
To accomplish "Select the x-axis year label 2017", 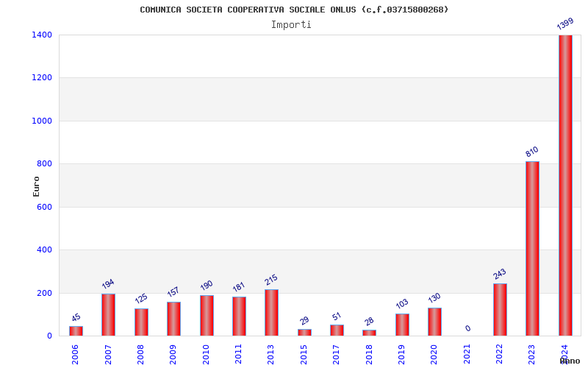I will point(336,355).
